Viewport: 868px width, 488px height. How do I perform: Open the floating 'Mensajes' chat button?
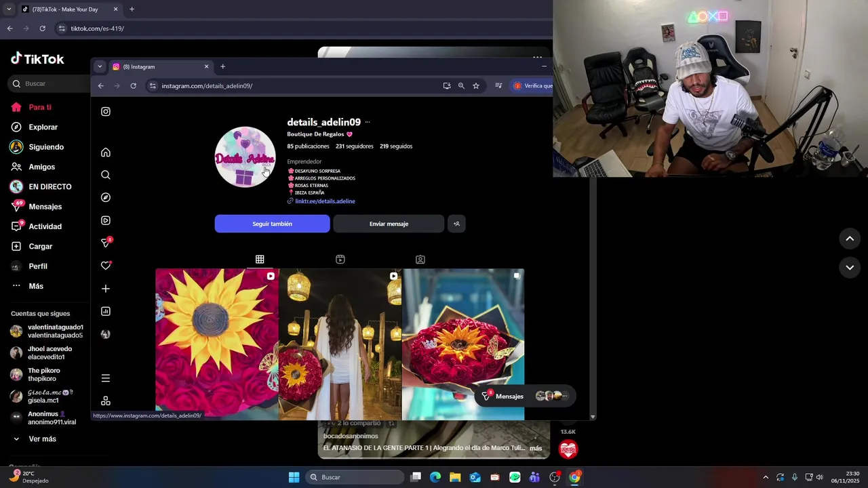pos(524,396)
